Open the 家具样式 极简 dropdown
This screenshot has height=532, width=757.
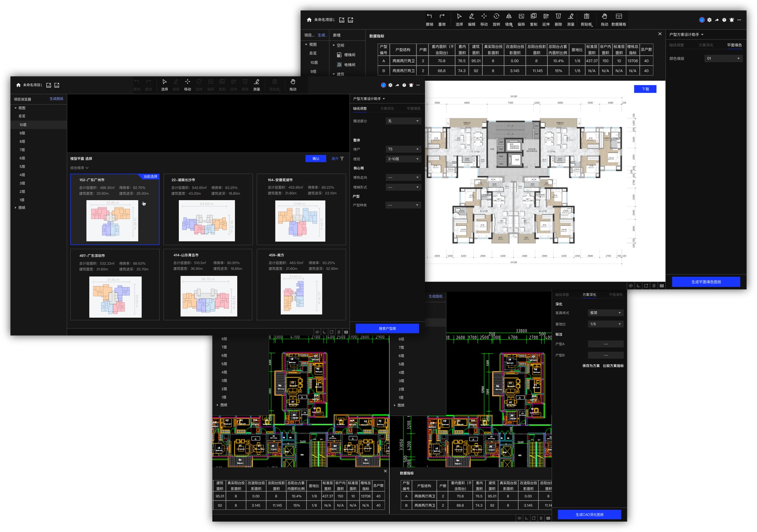pos(605,313)
